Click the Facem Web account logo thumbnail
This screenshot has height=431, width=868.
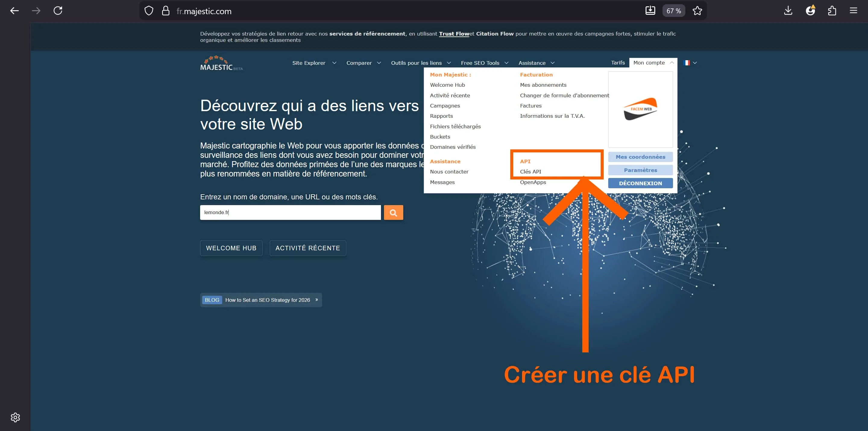[640, 109]
